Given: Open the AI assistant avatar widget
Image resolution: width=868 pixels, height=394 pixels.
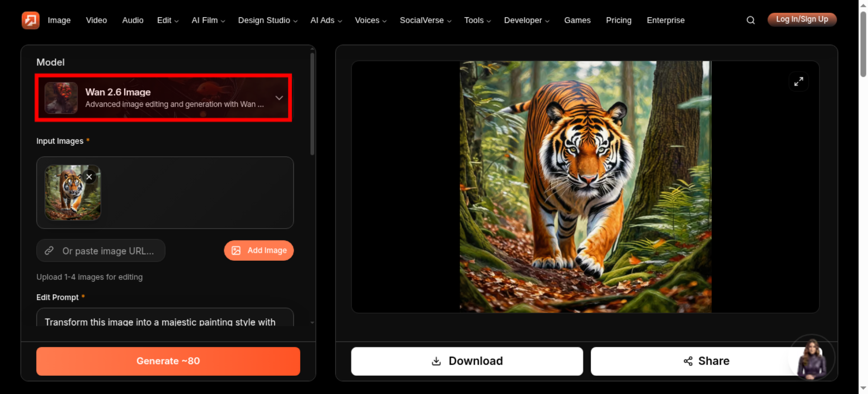Looking at the screenshot, I should pos(811,357).
